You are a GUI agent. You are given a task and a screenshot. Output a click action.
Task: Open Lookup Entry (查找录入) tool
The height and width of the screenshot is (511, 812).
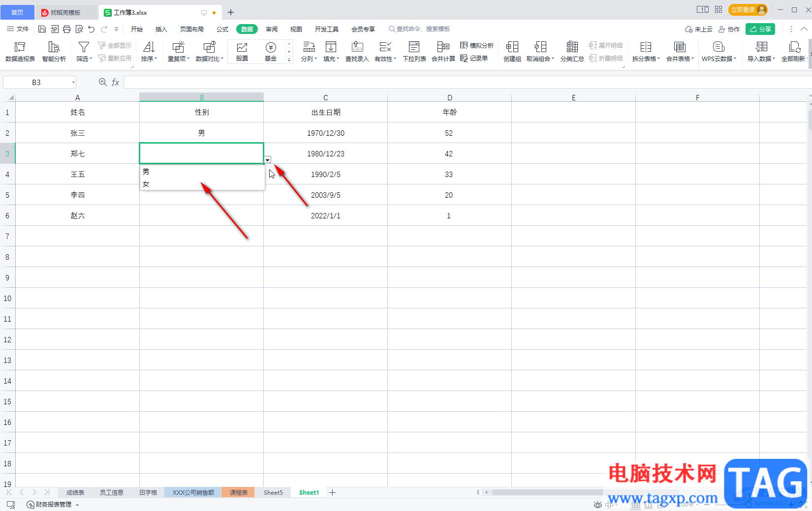coord(357,52)
